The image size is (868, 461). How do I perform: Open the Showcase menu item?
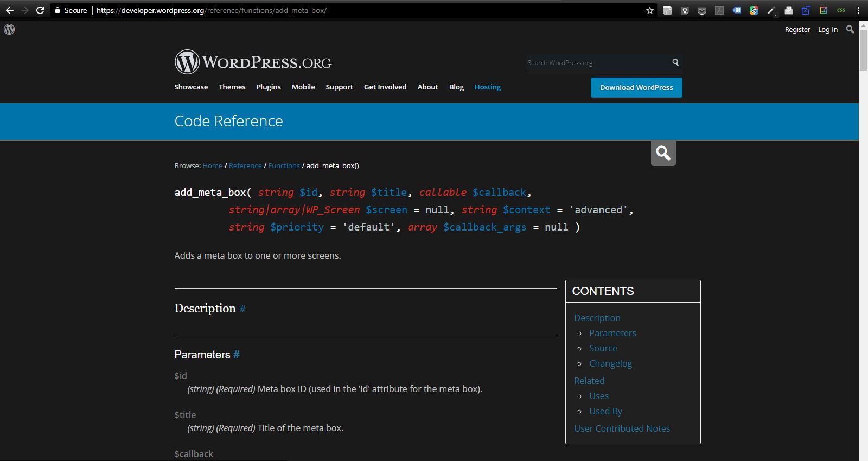(191, 87)
